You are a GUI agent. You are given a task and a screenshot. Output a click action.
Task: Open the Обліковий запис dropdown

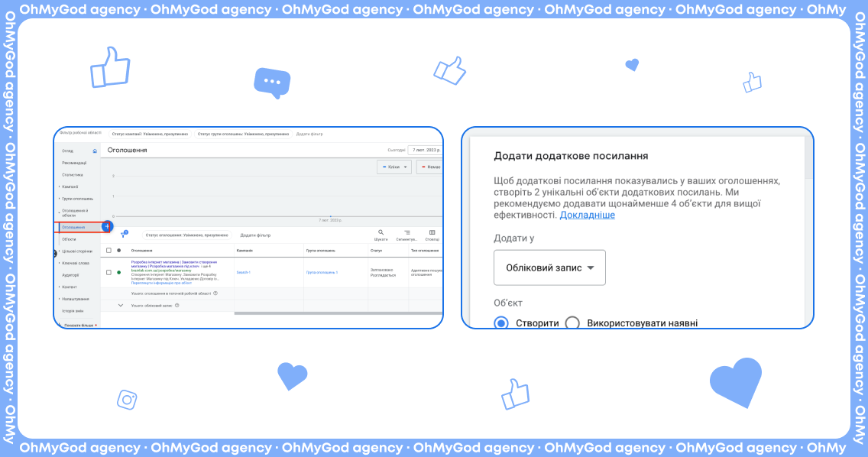[x=549, y=268]
